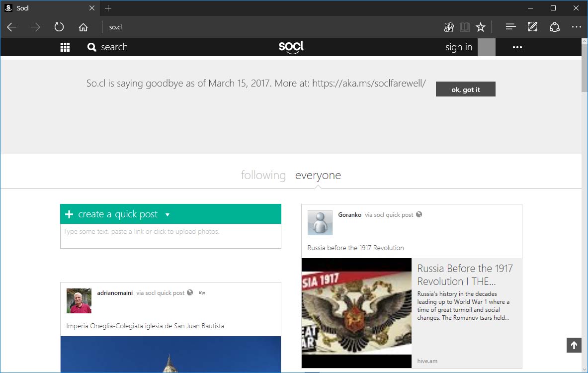The width and height of the screenshot is (588, 373).
Task: Click the so.cl address bar
Action: [270, 27]
